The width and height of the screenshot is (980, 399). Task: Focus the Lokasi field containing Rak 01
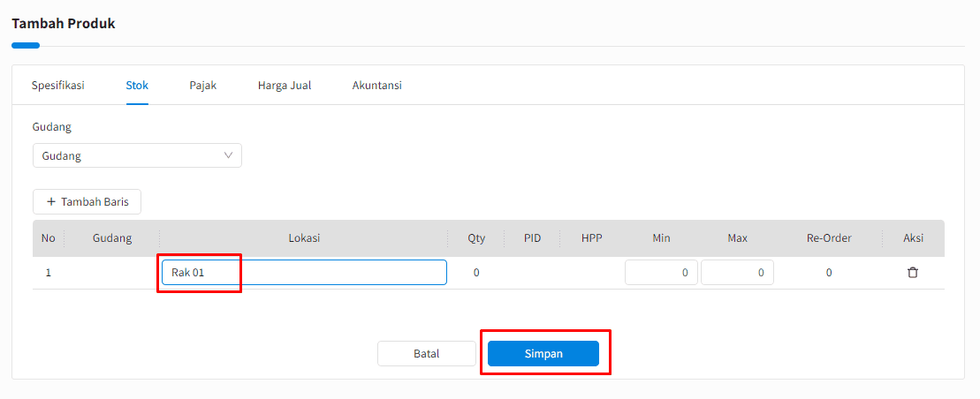coord(304,272)
